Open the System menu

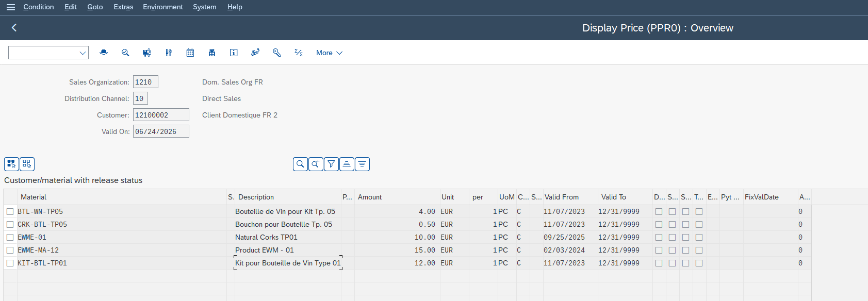[x=205, y=7]
